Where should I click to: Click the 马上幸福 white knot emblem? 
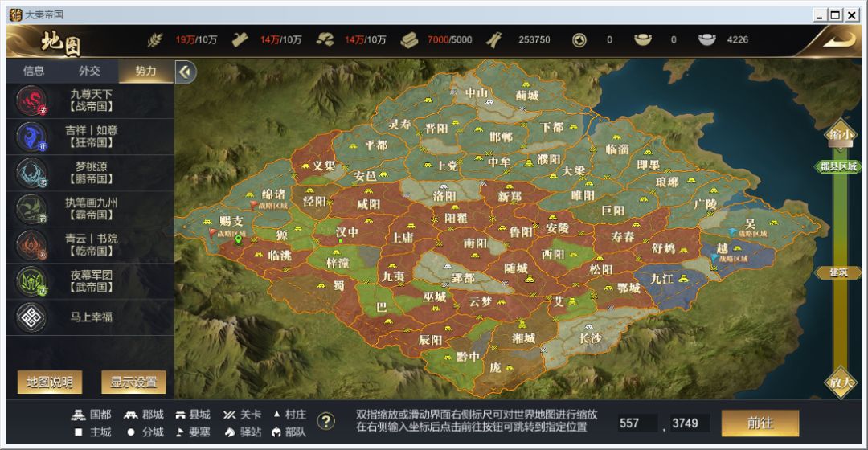coord(31,317)
